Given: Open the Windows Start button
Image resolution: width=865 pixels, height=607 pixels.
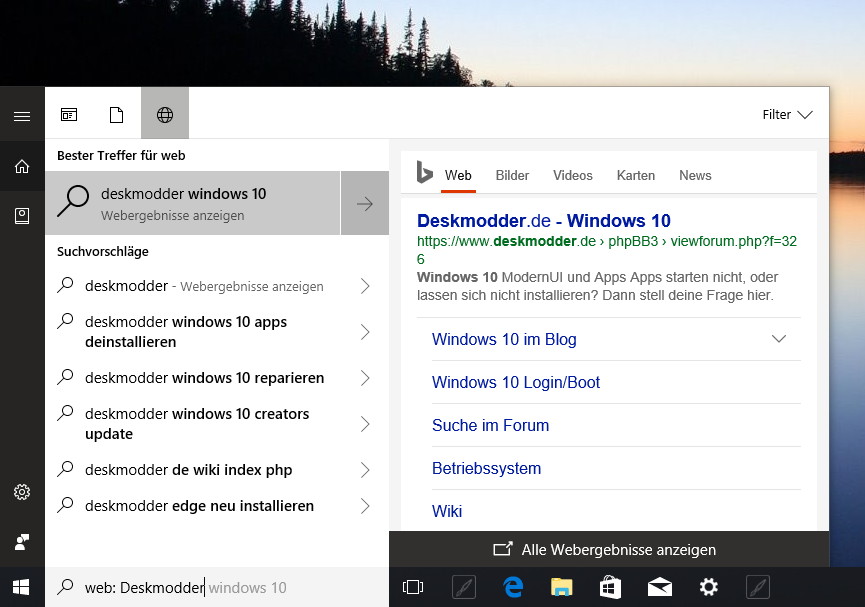Looking at the screenshot, I should tap(21, 587).
